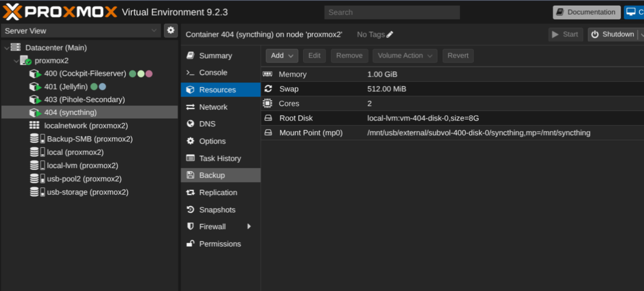Click the No Tags label
Viewport: 644px width, 291px height.
pyautogui.click(x=371, y=34)
